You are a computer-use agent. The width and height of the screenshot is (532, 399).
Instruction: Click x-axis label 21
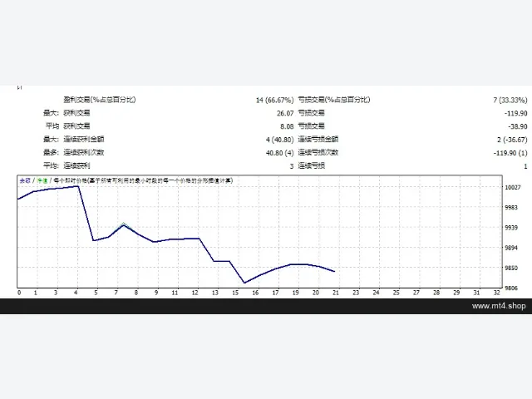click(336, 293)
